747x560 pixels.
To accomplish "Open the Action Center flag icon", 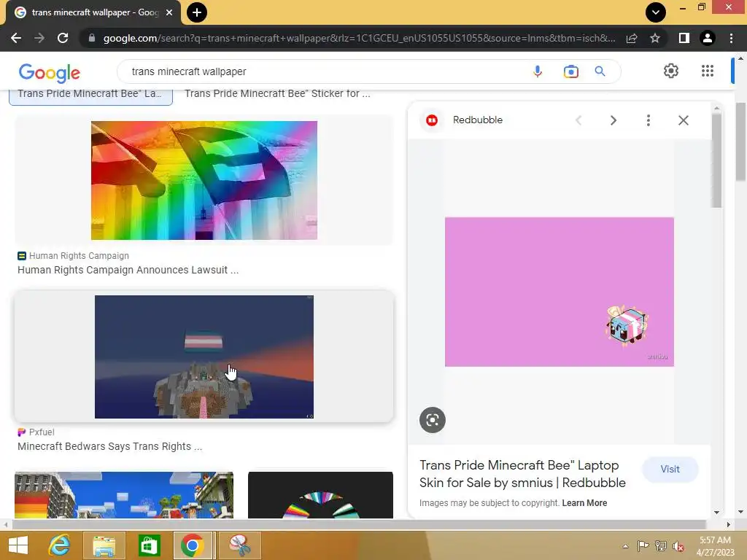I will click(643, 545).
